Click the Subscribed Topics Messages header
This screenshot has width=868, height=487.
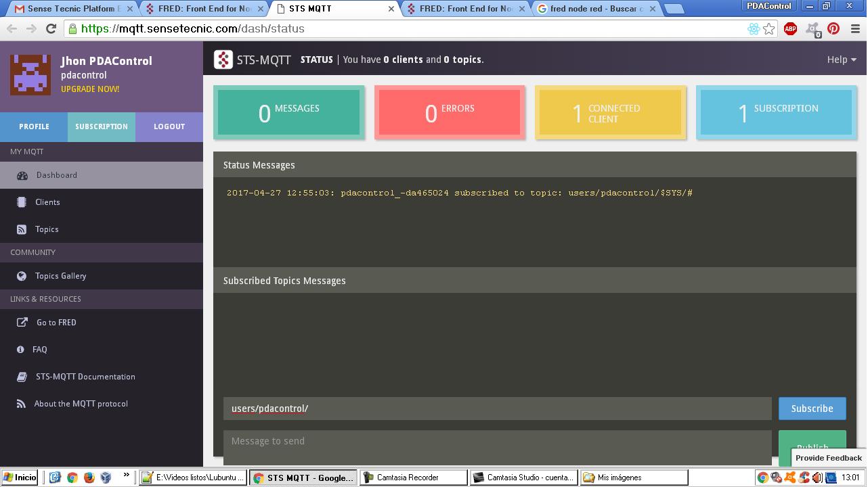point(535,281)
